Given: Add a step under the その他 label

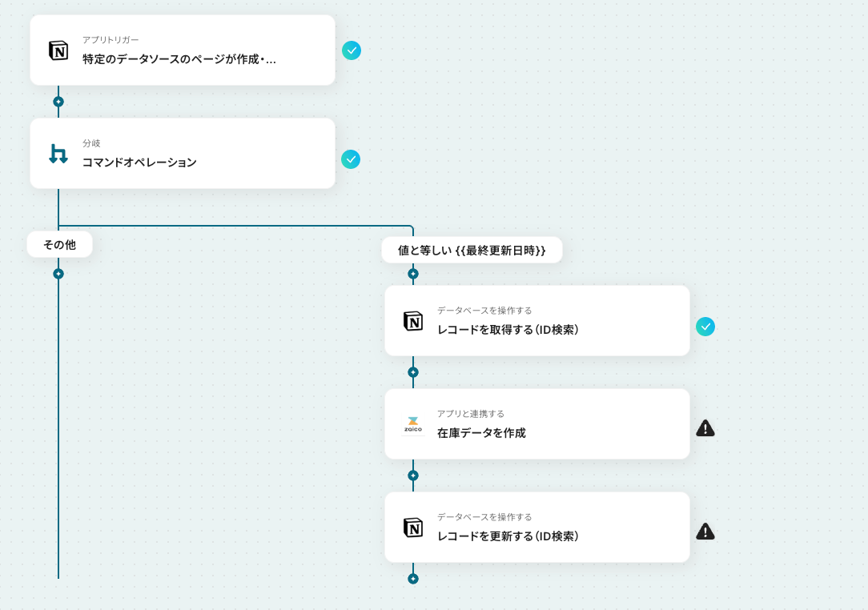Looking at the screenshot, I should click(58, 274).
